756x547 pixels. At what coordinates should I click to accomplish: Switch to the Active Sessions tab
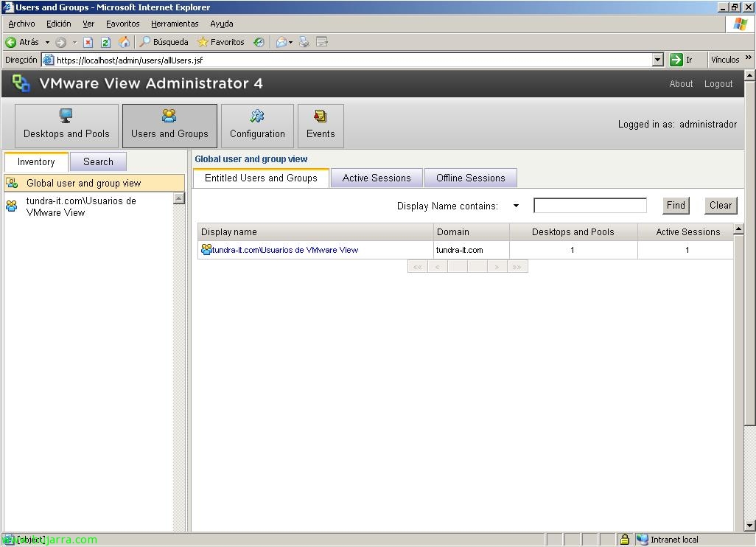pyautogui.click(x=377, y=178)
